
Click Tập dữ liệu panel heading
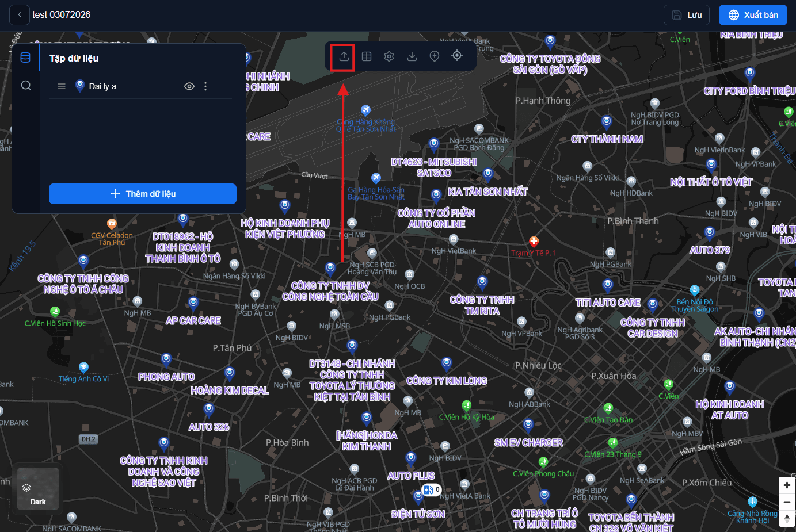pos(74,58)
